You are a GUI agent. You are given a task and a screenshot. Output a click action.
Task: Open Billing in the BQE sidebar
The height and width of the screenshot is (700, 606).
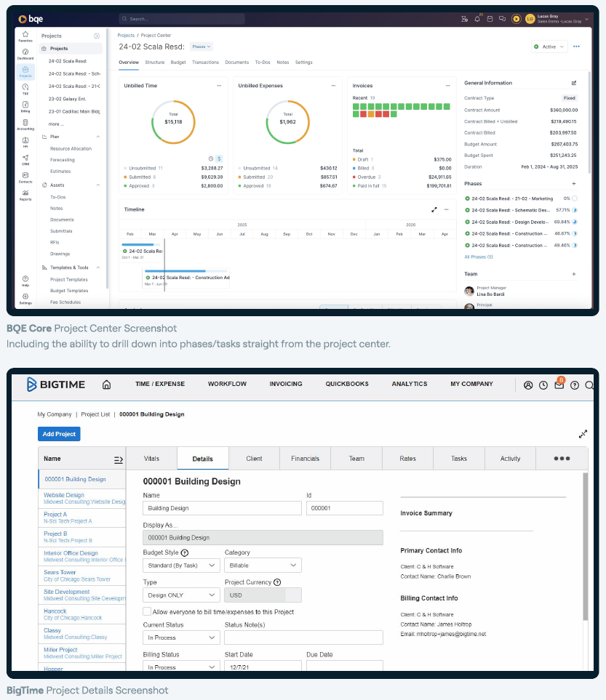tap(25, 107)
